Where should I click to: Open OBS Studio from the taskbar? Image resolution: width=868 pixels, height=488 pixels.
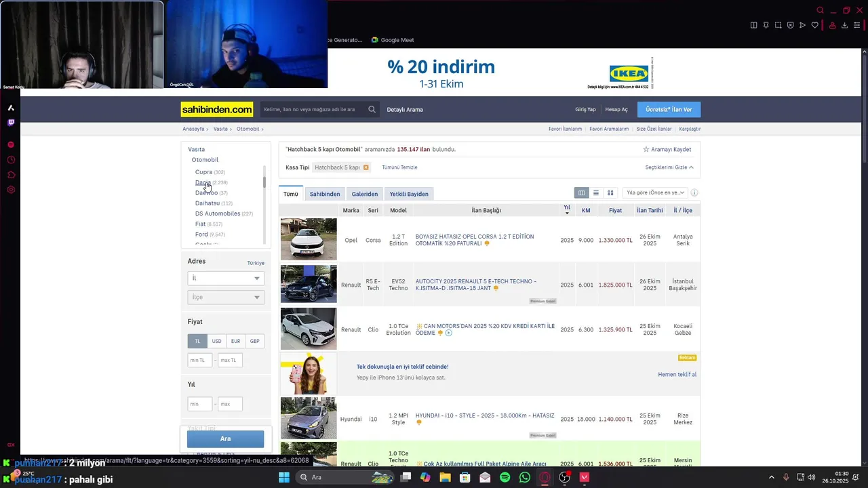[x=564, y=477]
